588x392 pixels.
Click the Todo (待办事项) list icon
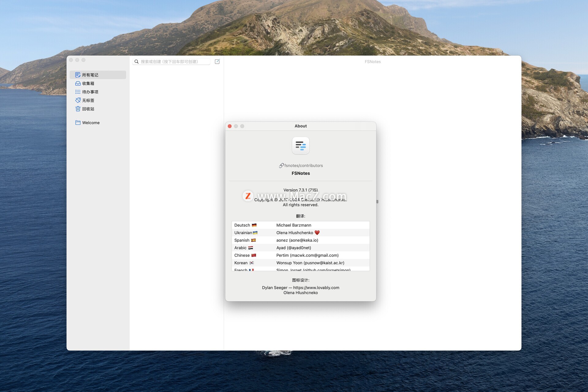(x=78, y=92)
